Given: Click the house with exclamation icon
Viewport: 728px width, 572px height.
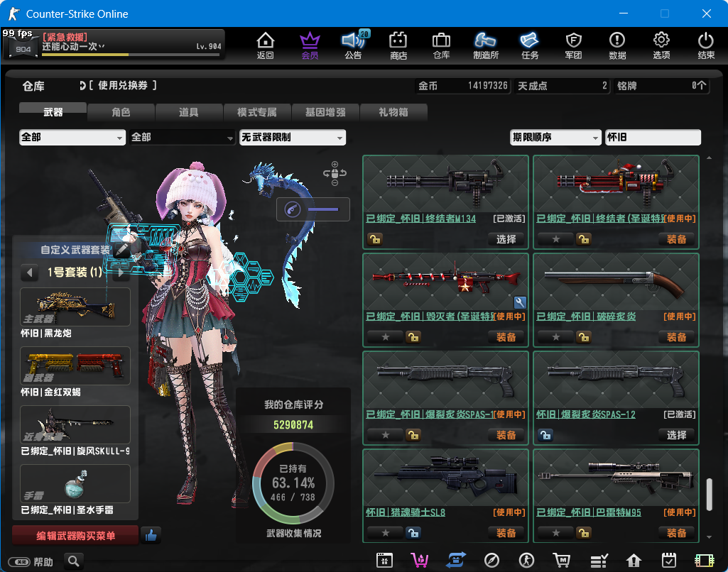Looking at the screenshot, I should tap(634, 561).
